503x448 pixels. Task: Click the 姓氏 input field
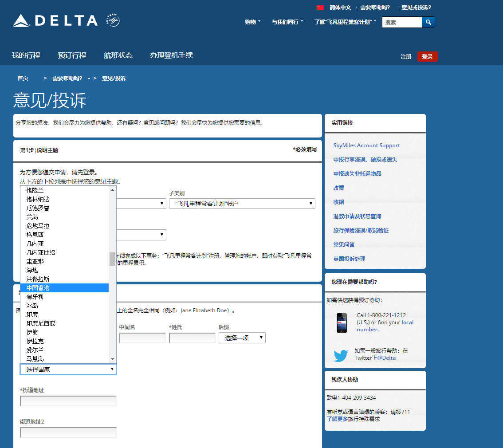pos(192,338)
